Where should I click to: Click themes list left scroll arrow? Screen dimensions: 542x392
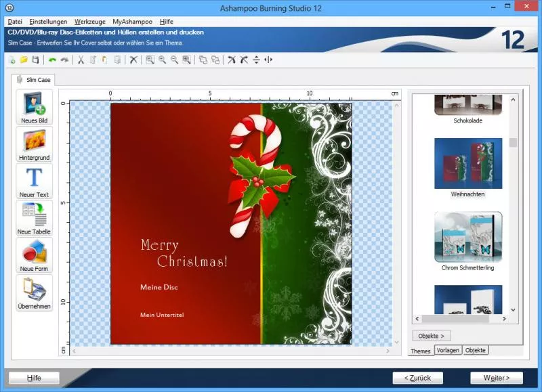coord(417,318)
